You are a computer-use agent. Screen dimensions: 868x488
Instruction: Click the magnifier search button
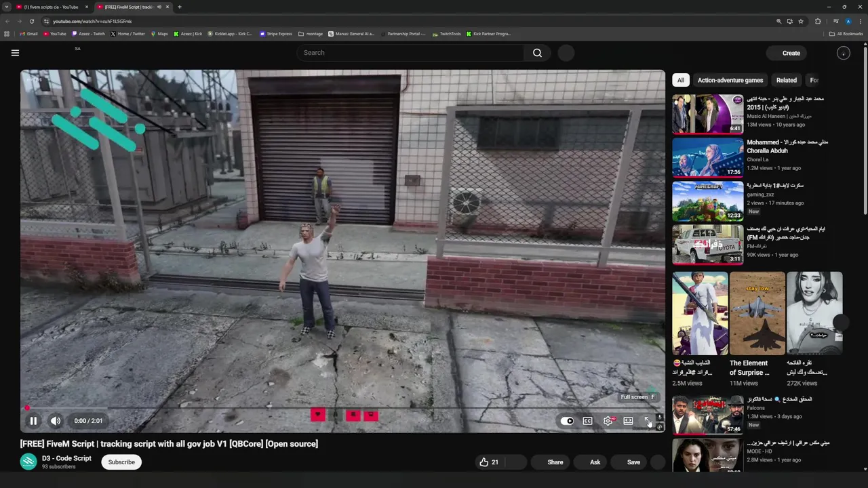537,53
